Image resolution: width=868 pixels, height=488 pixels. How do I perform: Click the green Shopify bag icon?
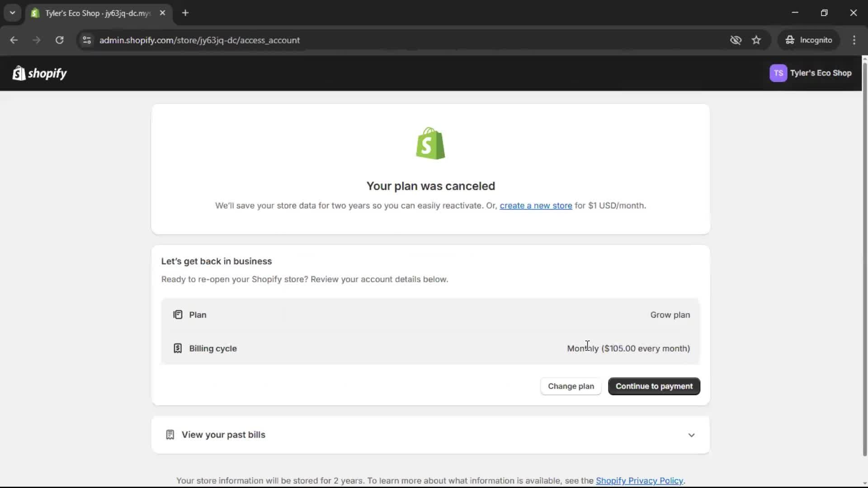click(x=430, y=143)
